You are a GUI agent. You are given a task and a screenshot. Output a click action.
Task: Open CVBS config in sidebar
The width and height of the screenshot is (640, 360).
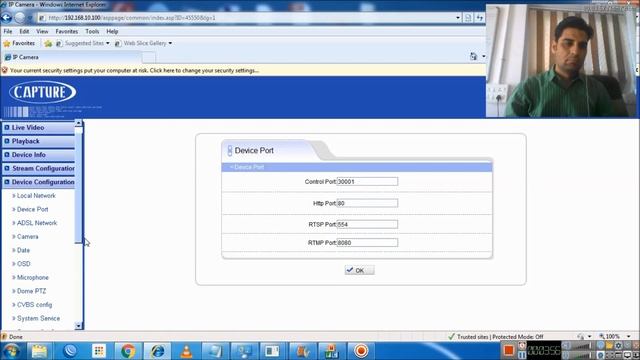(34, 305)
